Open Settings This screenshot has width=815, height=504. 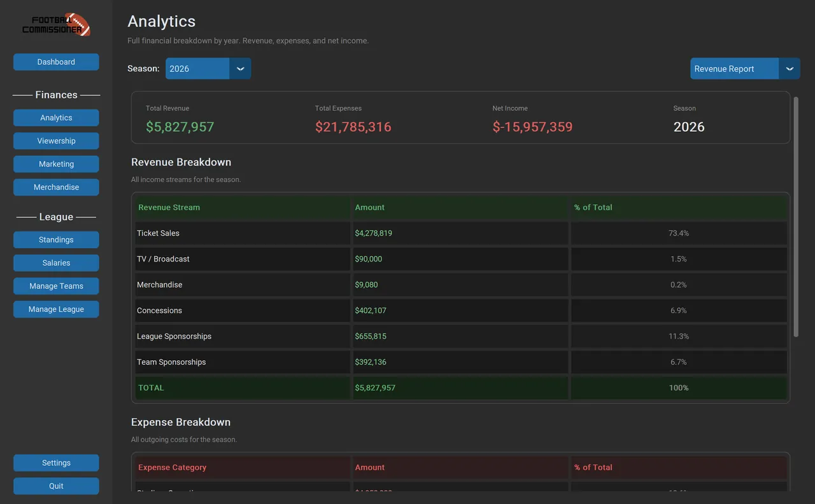coord(56,463)
